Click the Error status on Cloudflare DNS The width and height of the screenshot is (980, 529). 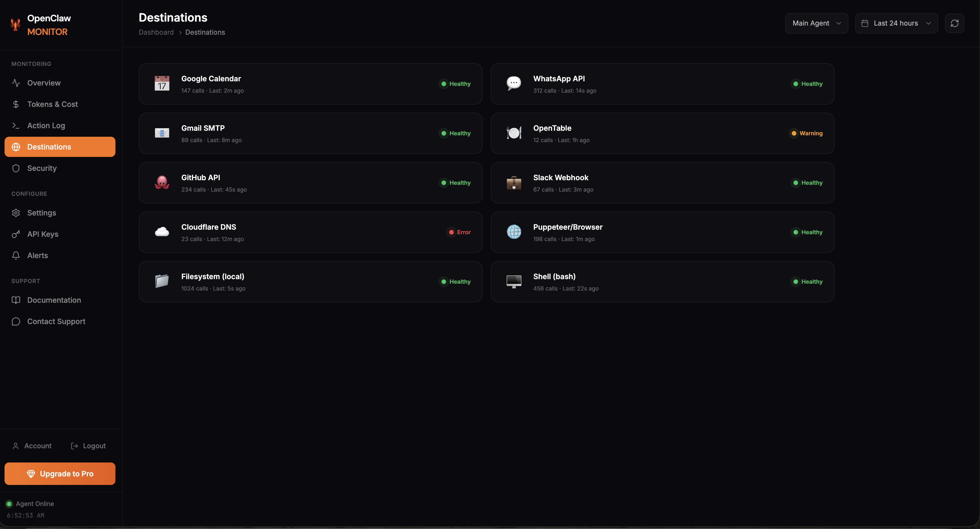(459, 232)
